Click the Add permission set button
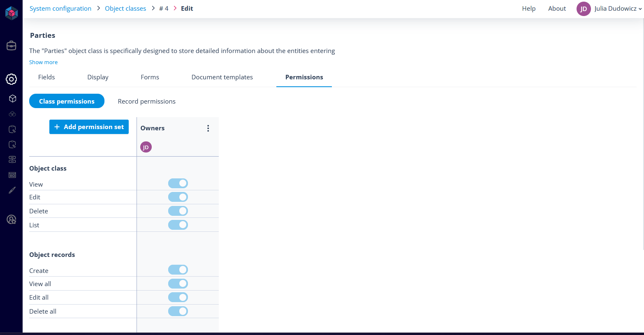The height and width of the screenshot is (335, 644). [x=89, y=127]
